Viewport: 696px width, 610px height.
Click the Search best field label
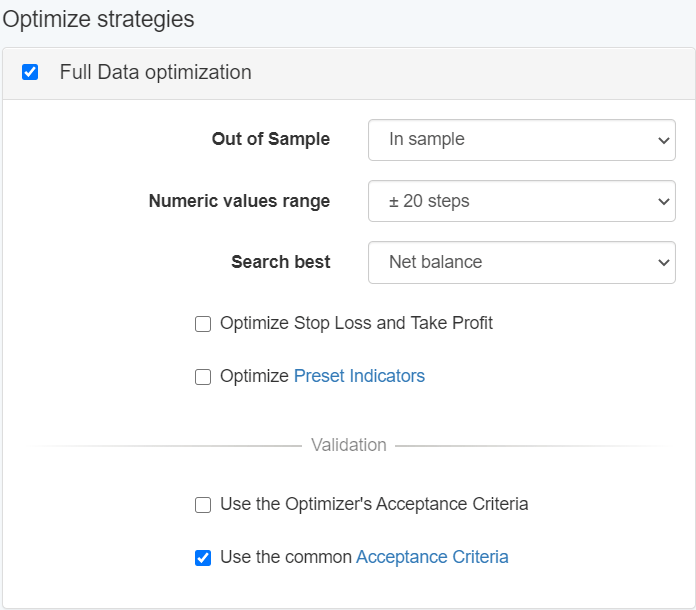pyautogui.click(x=280, y=262)
